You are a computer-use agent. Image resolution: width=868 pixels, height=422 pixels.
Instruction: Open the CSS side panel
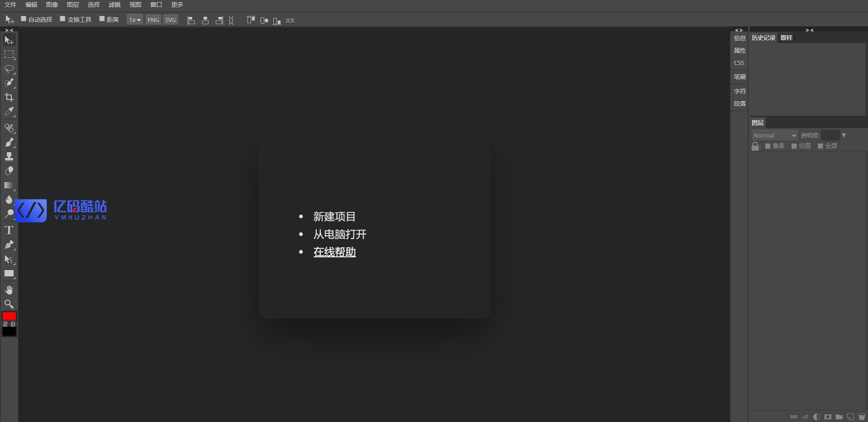click(x=739, y=63)
